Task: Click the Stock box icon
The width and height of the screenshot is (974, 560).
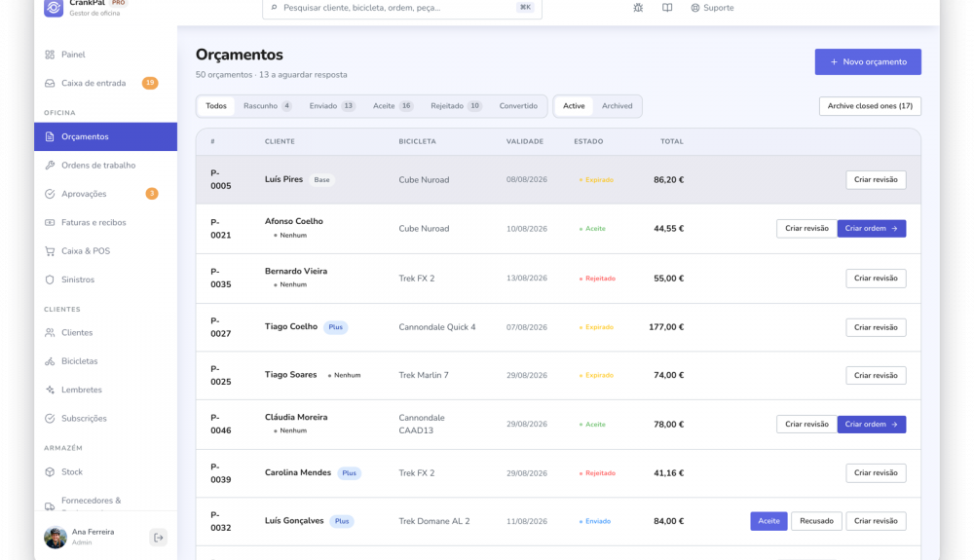Action: point(50,471)
